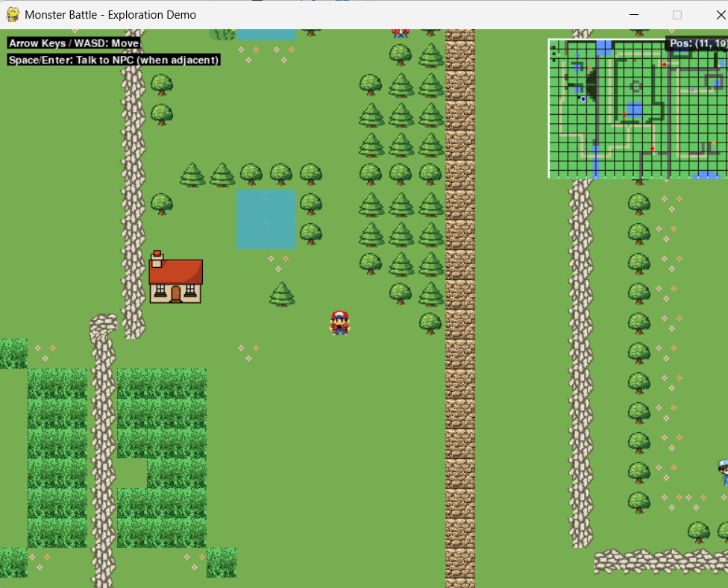Viewport: 728px width, 588px height.
Task: Click the lone pine tree below the pond
Action: [x=282, y=294]
